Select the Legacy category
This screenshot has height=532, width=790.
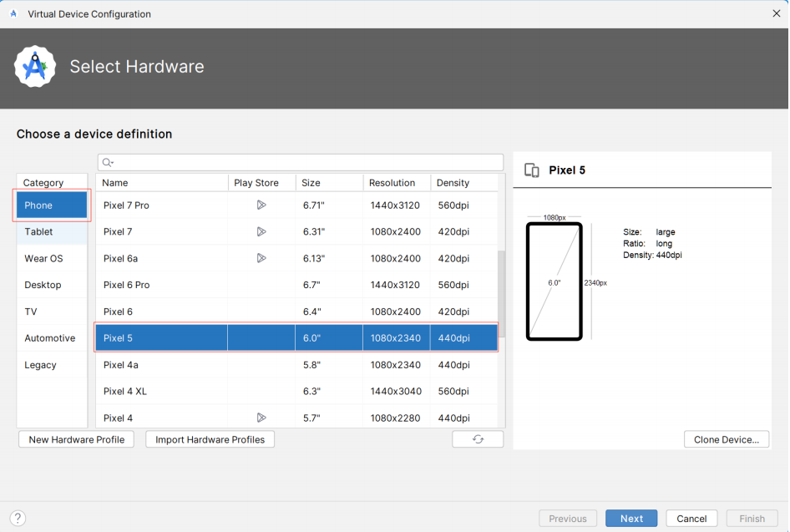coord(52,365)
